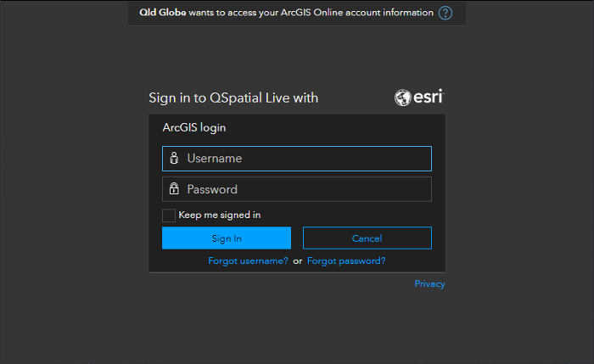594x364 pixels.
Task: Click the Esri globe logo icon
Action: 403,98
